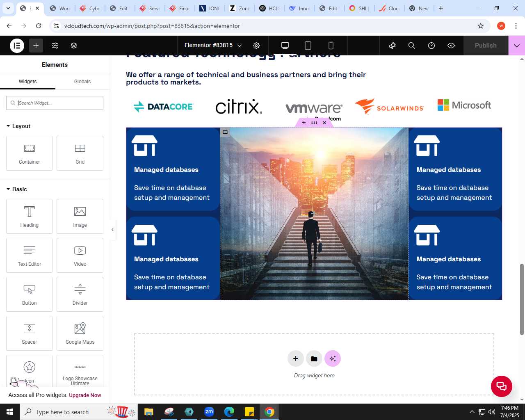Click the Upgrade Now link
This screenshot has width=525, height=420.
[x=85, y=395]
